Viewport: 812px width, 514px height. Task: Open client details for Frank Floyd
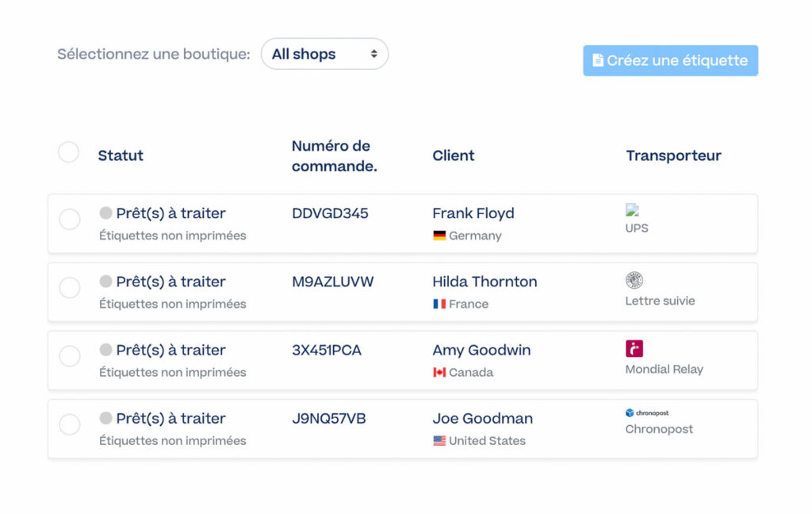[x=473, y=213]
